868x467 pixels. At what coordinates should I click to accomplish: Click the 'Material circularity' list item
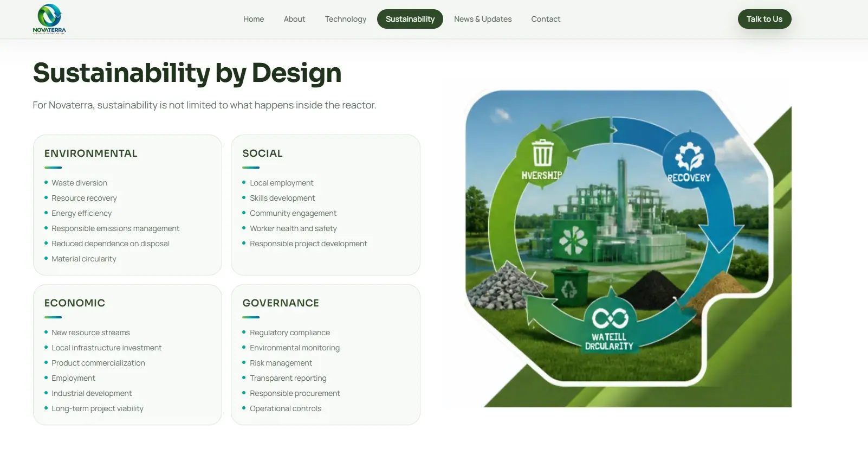pos(84,259)
